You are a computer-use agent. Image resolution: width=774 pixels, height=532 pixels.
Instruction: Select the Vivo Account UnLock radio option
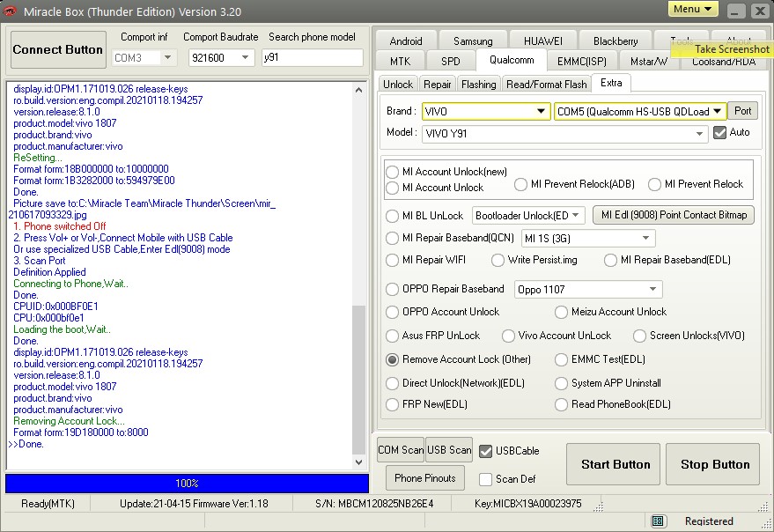pyautogui.click(x=508, y=336)
